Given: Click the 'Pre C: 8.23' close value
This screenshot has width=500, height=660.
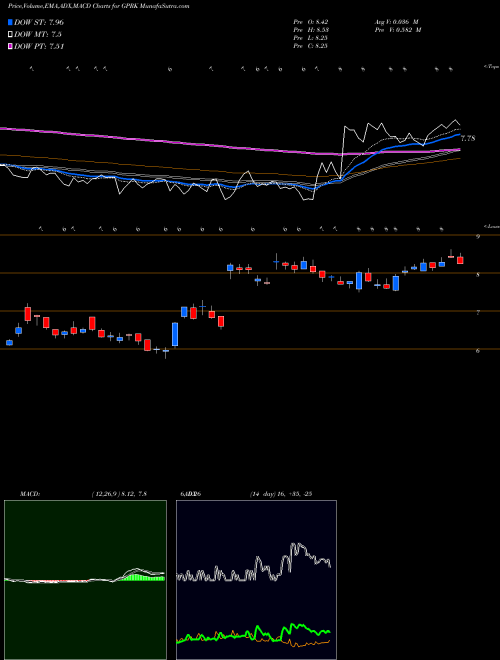Looking at the screenshot, I should point(310,46).
